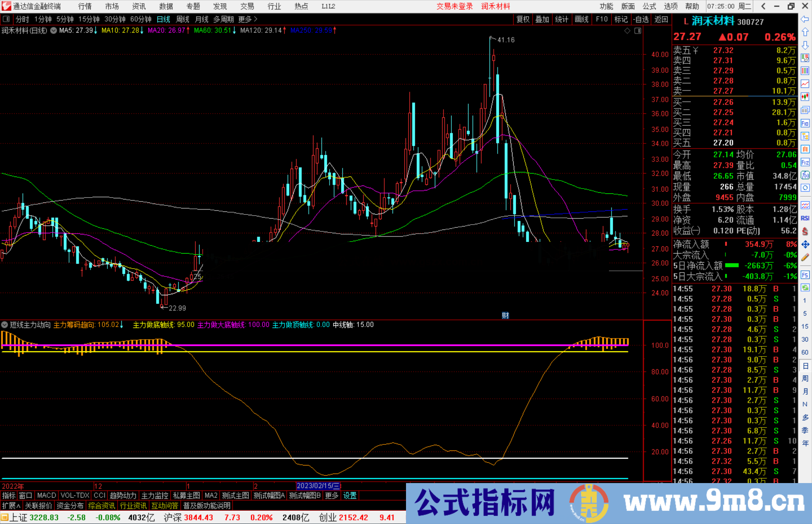This screenshot has width=812, height=524.
Task: Toggle 复权 price adjustment mode
Action: (523, 19)
